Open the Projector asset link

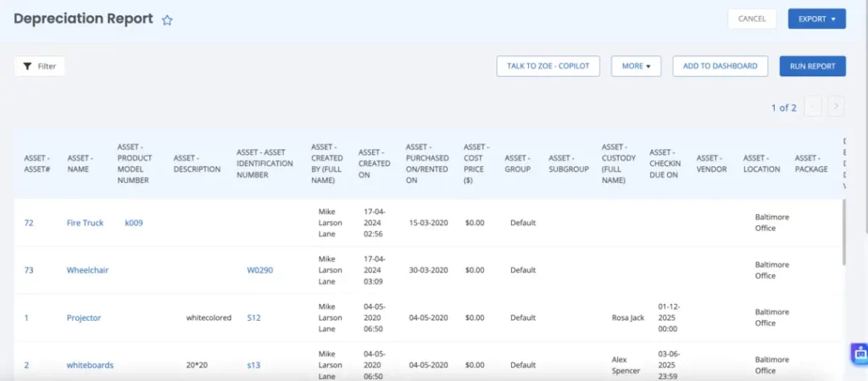point(84,317)
